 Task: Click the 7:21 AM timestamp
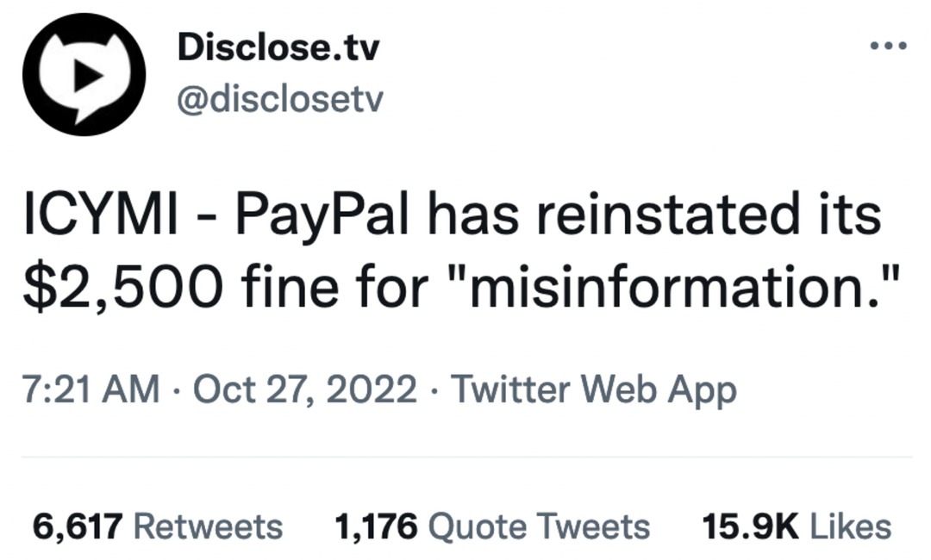coord(91,389)
